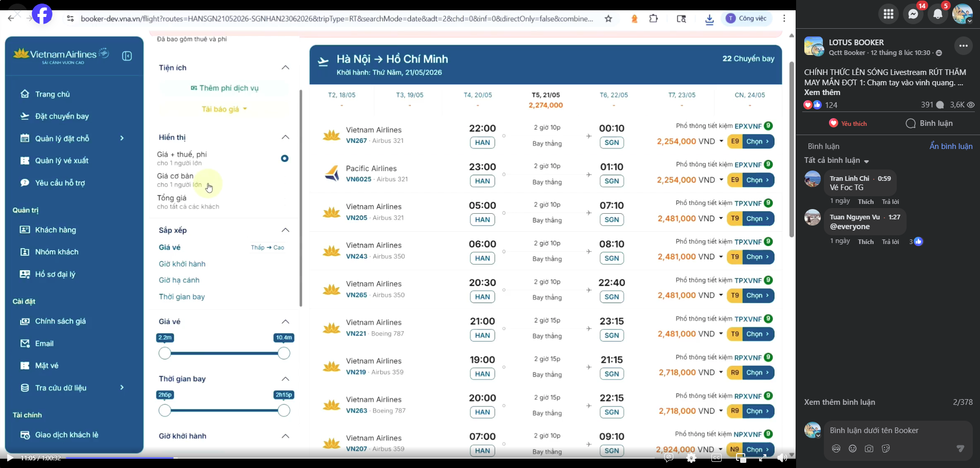Open browser downloads icon
Viewport: 980px width, 468px height.
[709, 19]
